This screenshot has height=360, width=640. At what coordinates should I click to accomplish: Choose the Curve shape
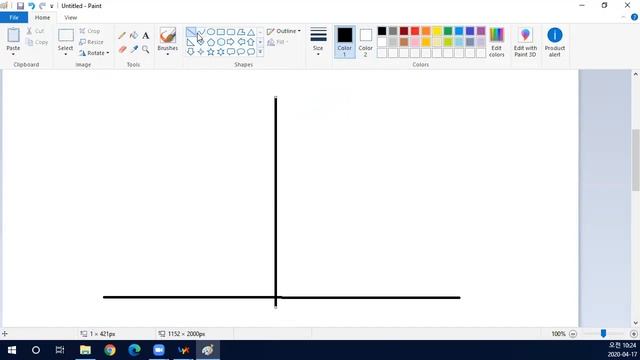click(201, 32)
